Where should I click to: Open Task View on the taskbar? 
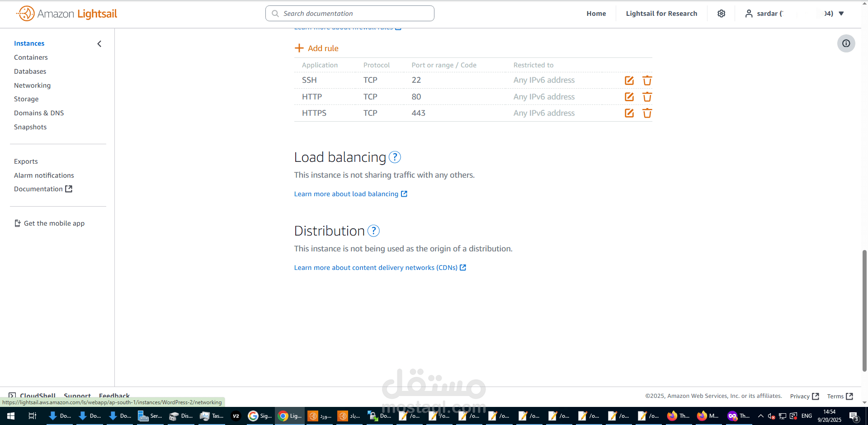tap(33, 416)
